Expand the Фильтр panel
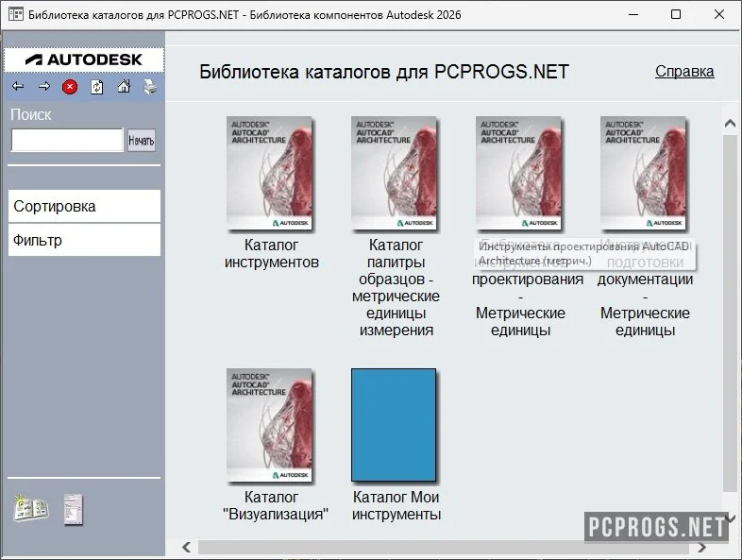742x560 pixels. coord(84,241)
